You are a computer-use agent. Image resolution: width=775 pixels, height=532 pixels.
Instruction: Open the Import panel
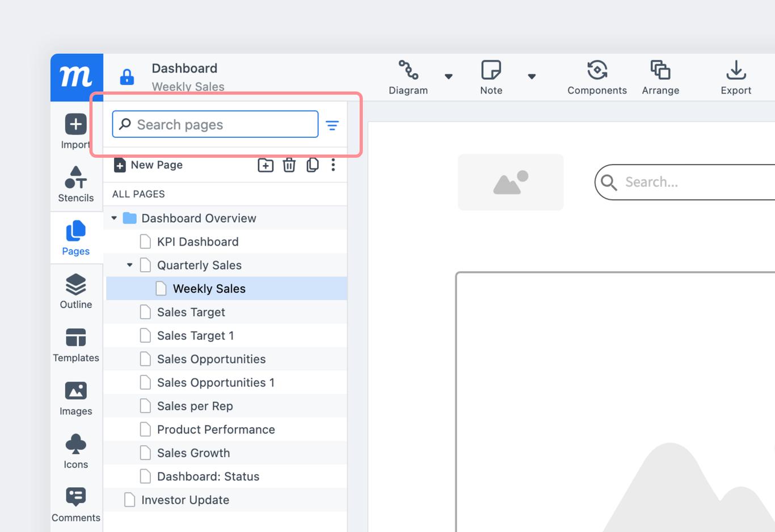point(75,131)
